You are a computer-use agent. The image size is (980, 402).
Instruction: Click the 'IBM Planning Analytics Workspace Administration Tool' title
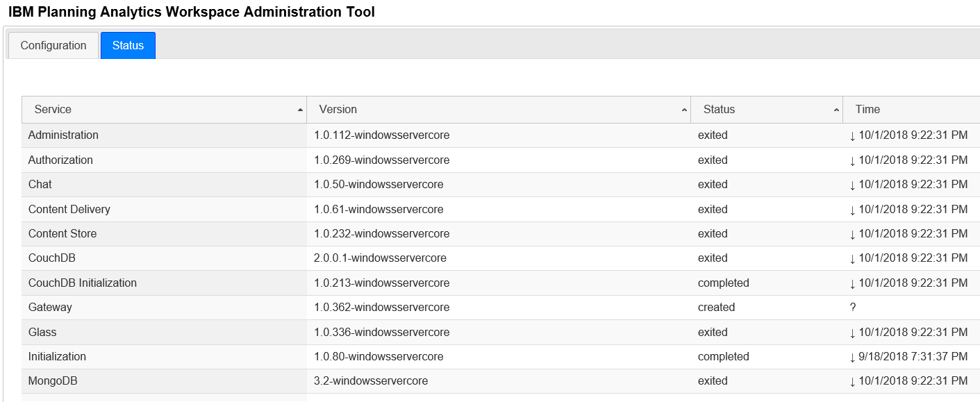coord(192,12)
